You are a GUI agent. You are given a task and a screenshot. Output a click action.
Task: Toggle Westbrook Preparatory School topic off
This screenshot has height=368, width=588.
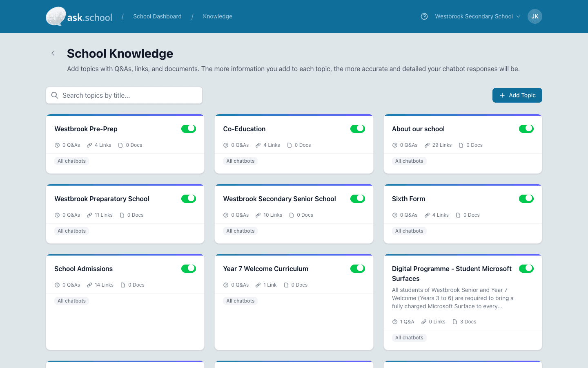tap(189, 199)
